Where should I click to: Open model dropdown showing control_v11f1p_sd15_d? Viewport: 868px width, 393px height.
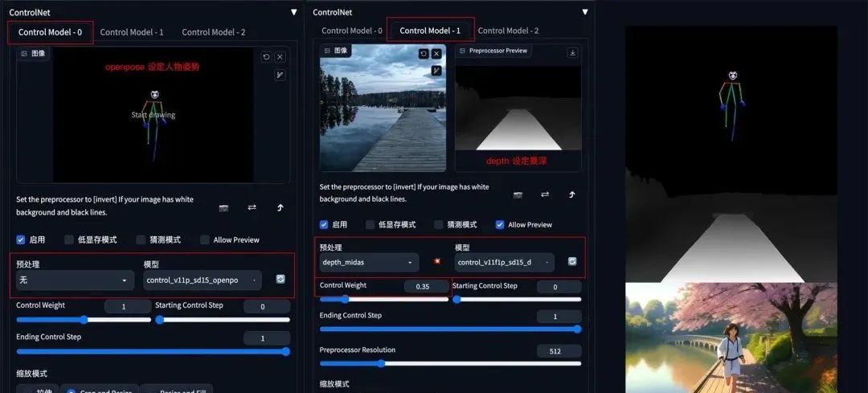(504, 262)
